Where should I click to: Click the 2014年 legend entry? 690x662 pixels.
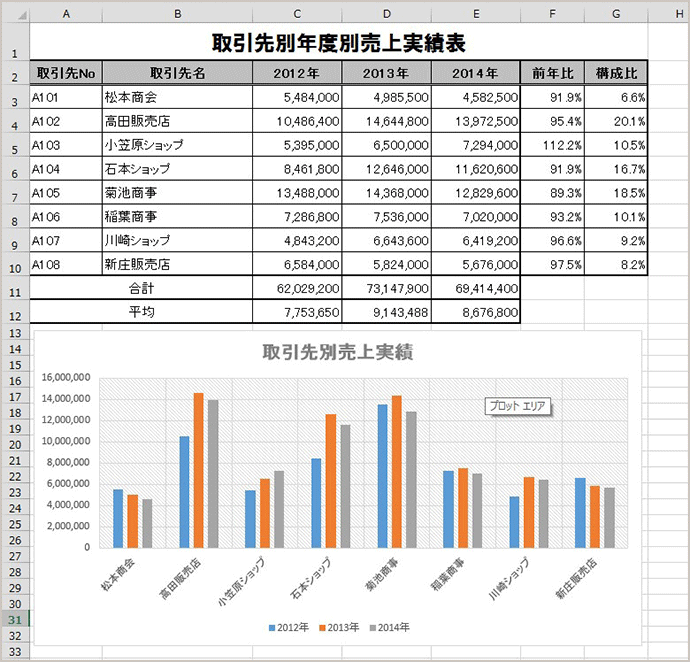point(389,627)
